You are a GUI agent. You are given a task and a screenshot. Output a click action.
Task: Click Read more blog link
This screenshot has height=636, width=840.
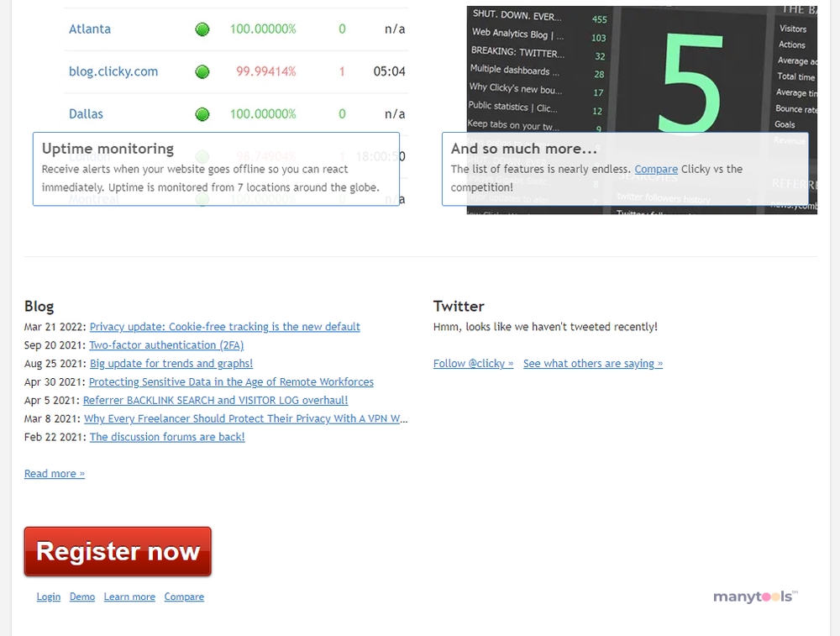tap(54, 474)
